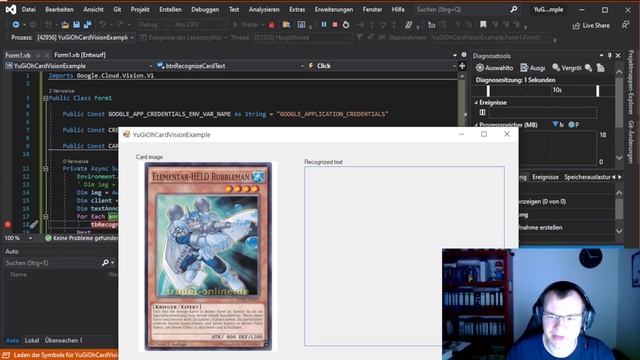
Task: Click the last document icon in the Diagnosetools toolbar
Action: point(600,68)
